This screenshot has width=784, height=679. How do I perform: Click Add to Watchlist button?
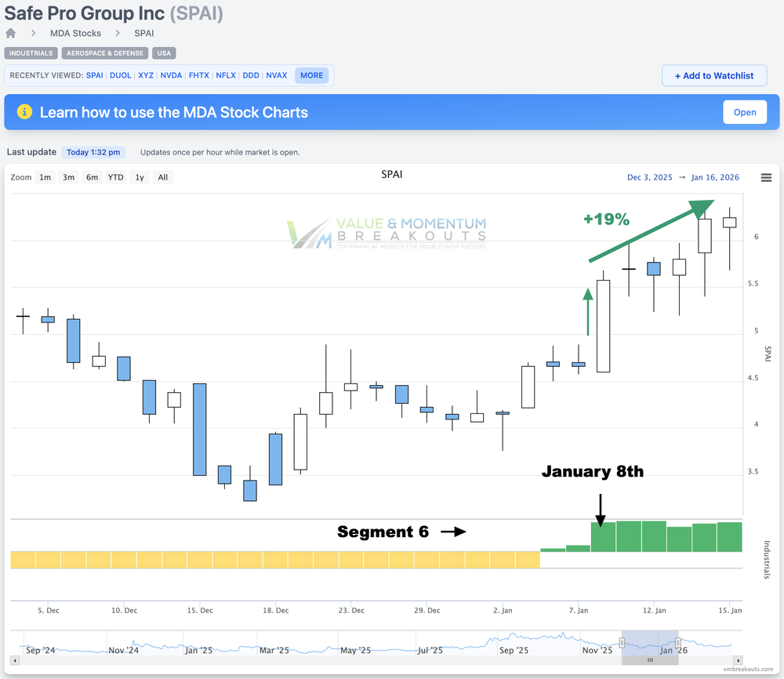point(713,75)
